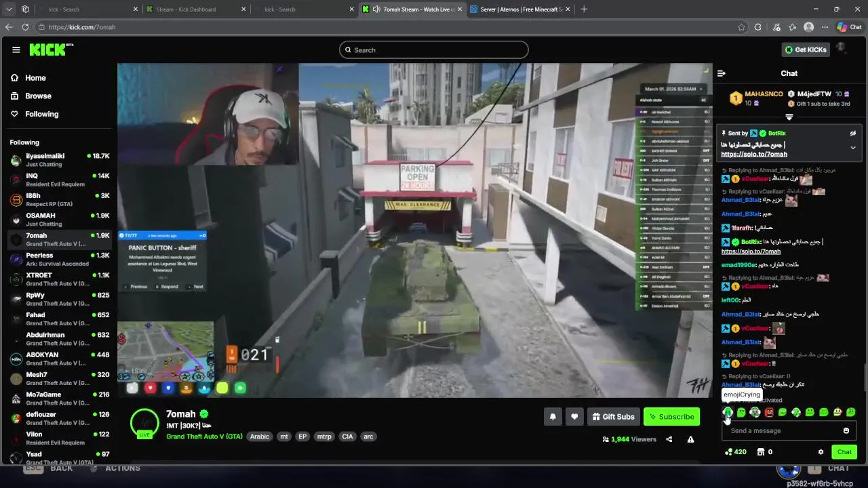Hide the pinned BotRix message
Screen dimensions: 868x488
[x=853, y=134]
